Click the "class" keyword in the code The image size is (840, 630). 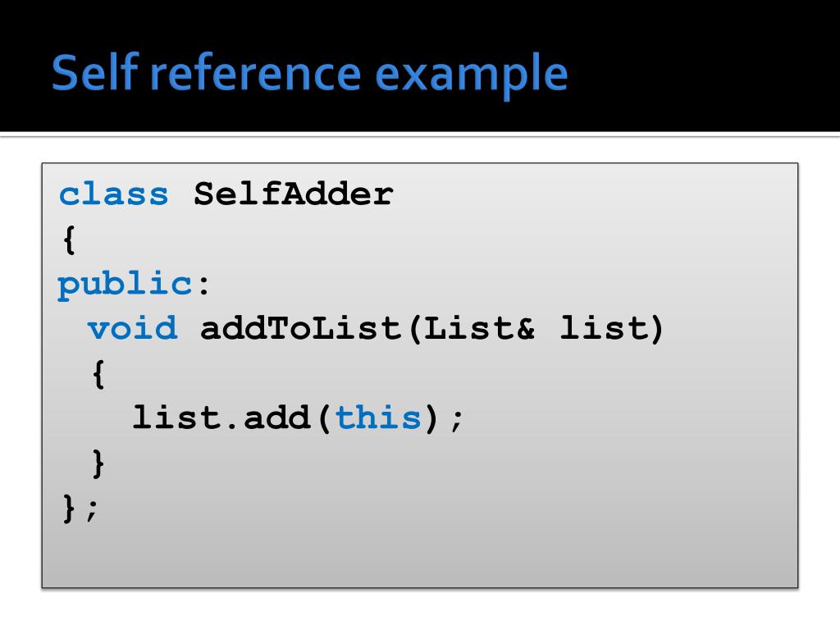click(113, 194)
